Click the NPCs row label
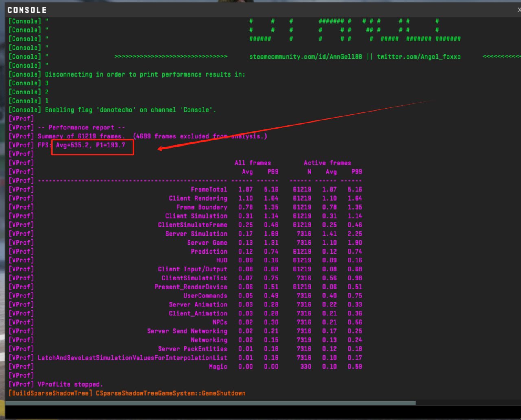The height and width of the screenshot is (420, 521). click(220, 322)
